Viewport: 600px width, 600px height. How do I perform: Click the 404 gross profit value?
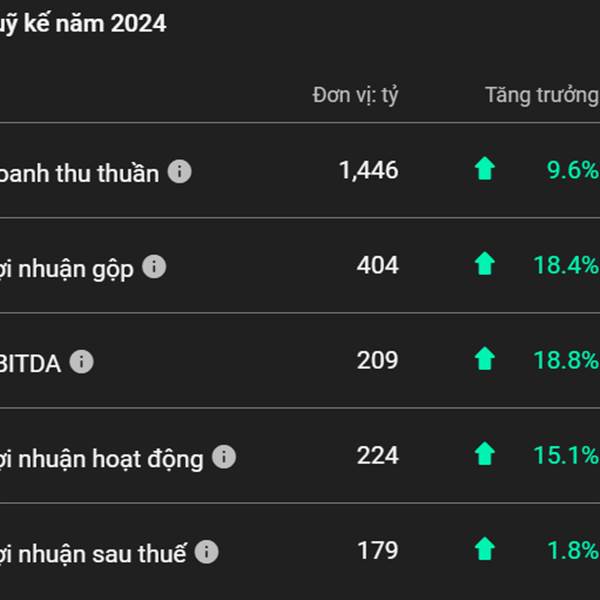(x=378, y=265)
